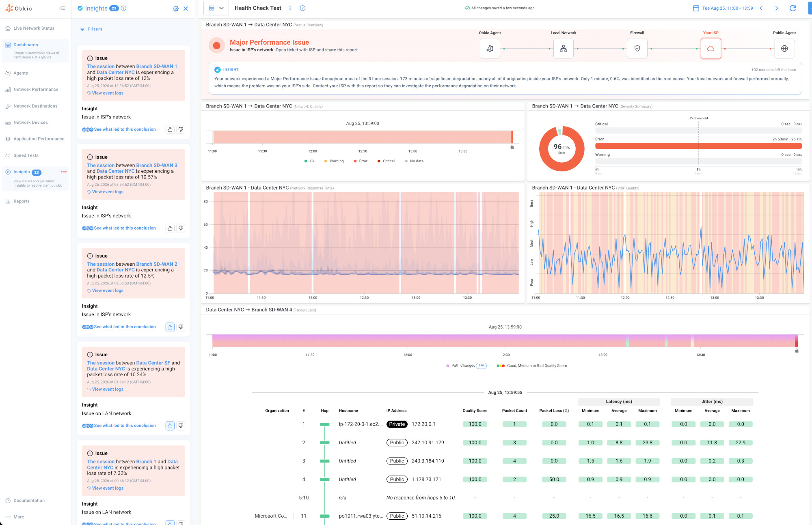This screenshot has height=525, width=812.
Task: Open Application Performance section
Action: [39, 139]
